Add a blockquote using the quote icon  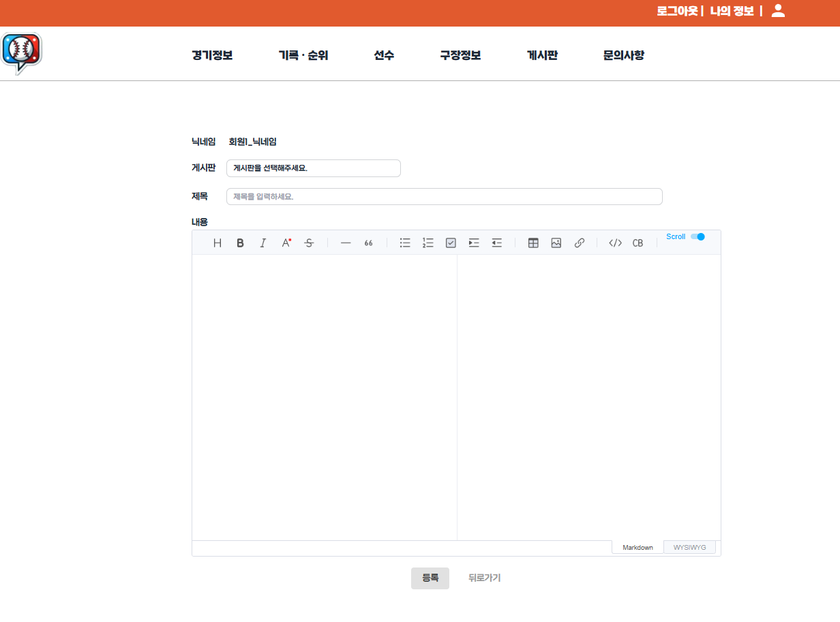(x=368, y=243)
